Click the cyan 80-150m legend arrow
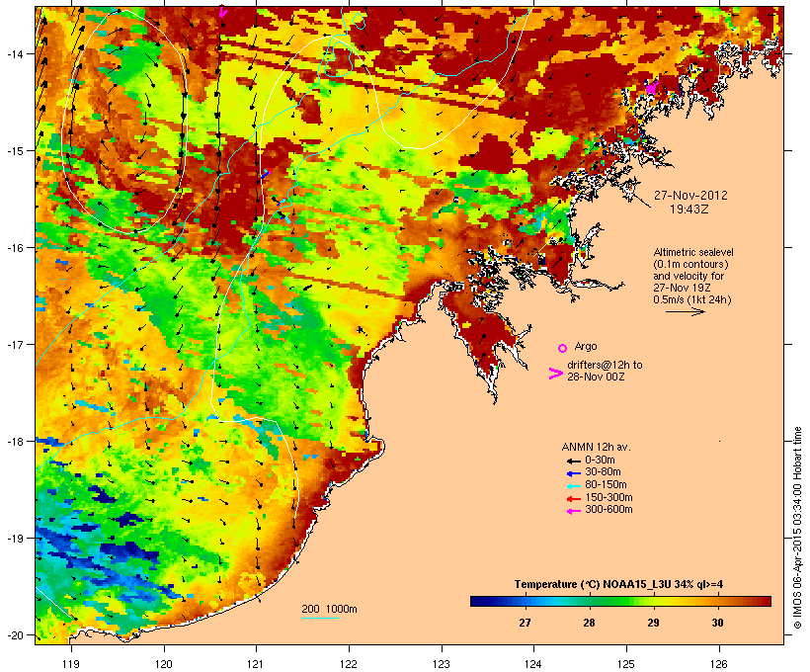The image size is (810, 672). (x=573, y=486)
